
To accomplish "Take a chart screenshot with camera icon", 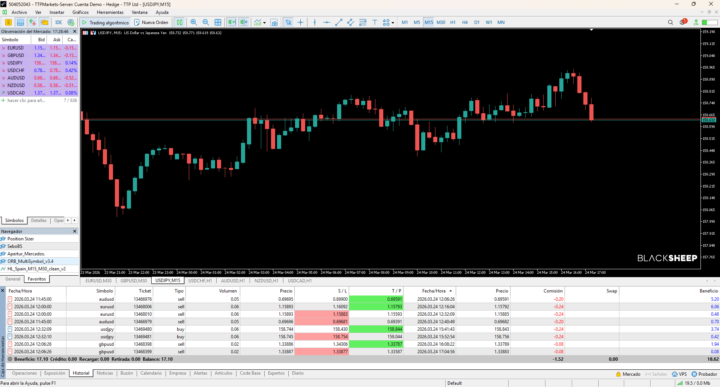I will (274, 22).
